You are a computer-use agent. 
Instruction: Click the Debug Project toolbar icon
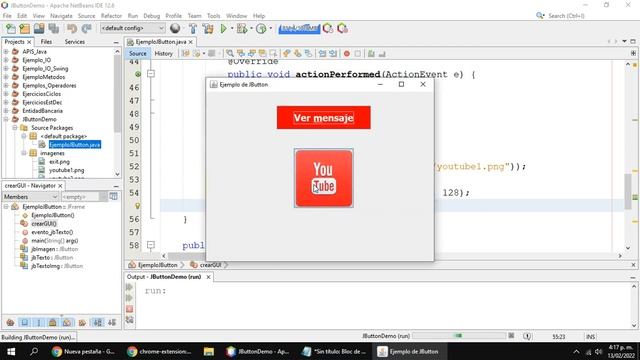point(242,29)
